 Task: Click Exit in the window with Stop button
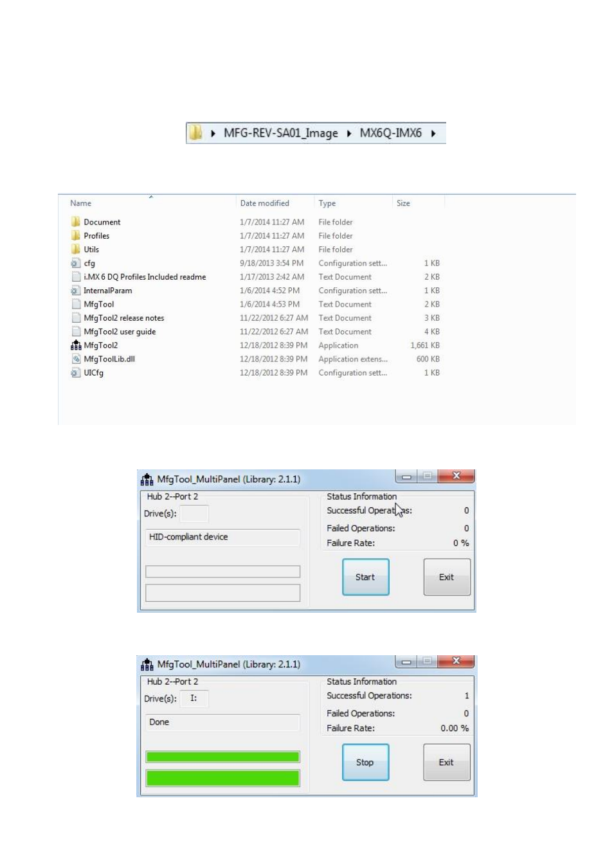tap(447, 762)
